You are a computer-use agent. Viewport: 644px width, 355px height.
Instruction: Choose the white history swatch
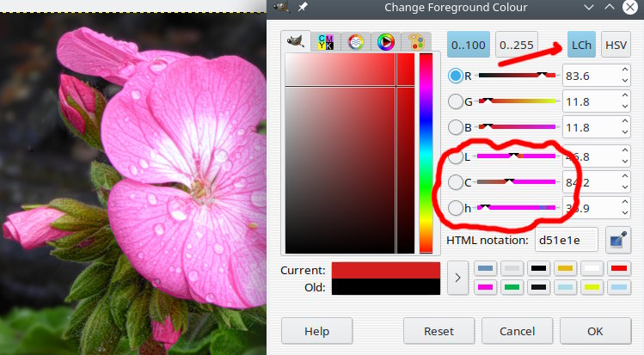(592, 268)
